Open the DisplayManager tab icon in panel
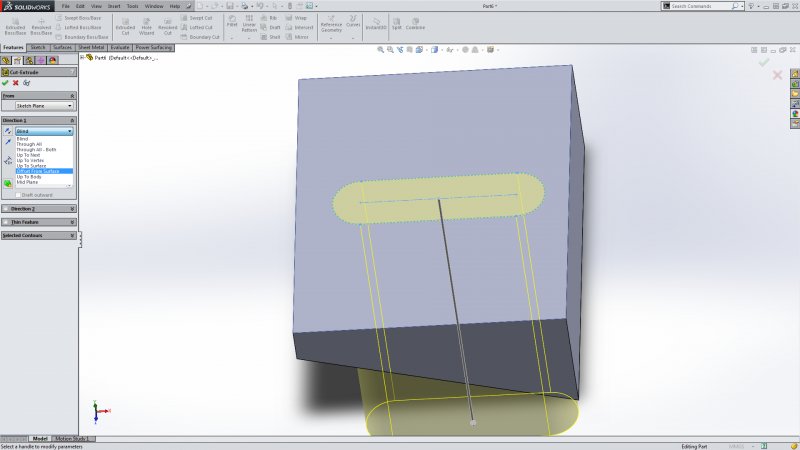 click(x=53, y=60)
